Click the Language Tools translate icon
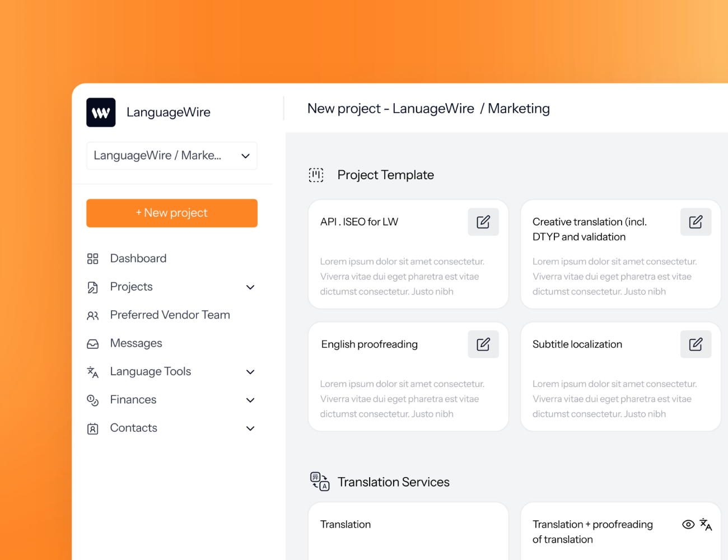Image resolution: width=728 pixels, height=560 pixels. click(x=93, y=371)
